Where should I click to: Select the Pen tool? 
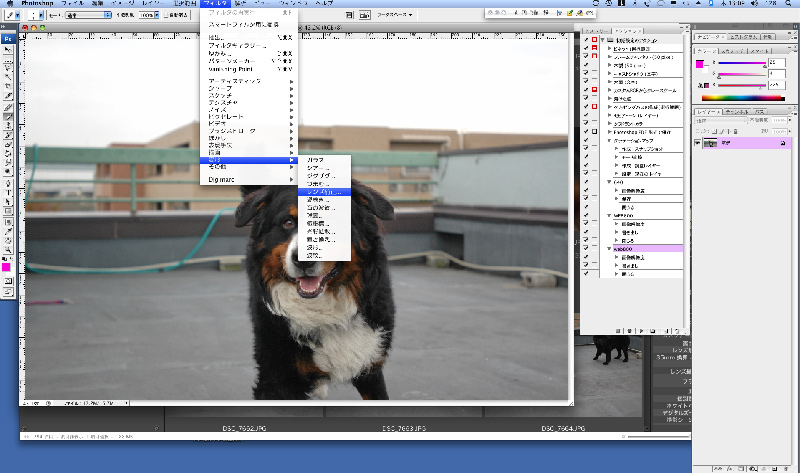pyautogui.click(x=8, y=184)
